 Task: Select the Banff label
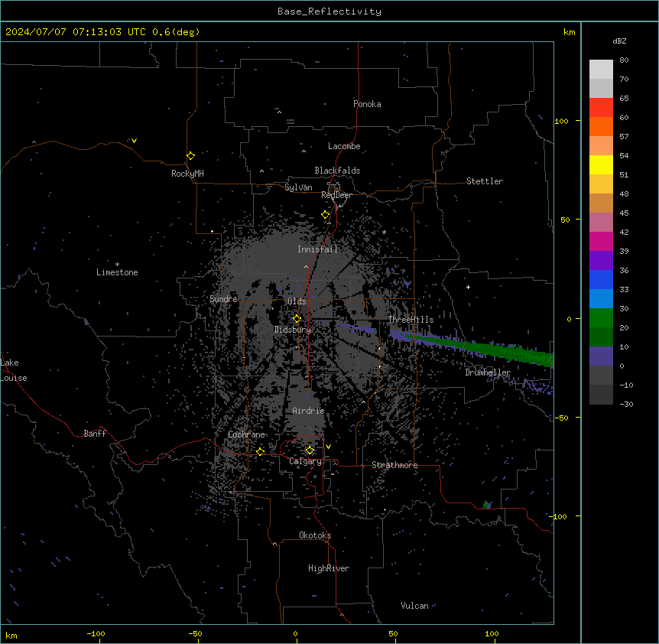[95, 434]
